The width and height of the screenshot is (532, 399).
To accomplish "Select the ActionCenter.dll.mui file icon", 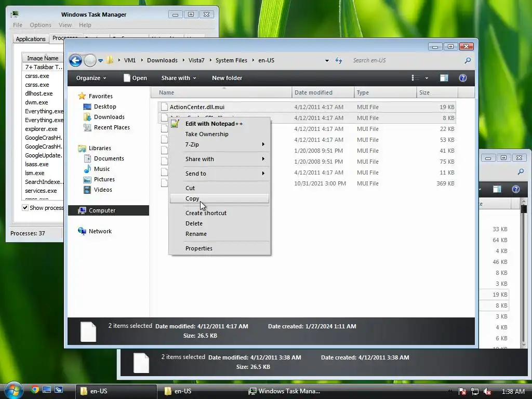I will point(164,107).
